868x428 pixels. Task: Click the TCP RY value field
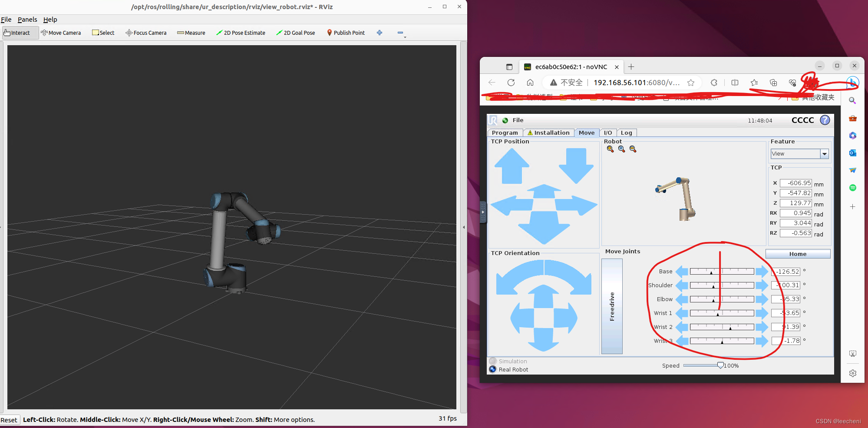[x=795, y=223]
